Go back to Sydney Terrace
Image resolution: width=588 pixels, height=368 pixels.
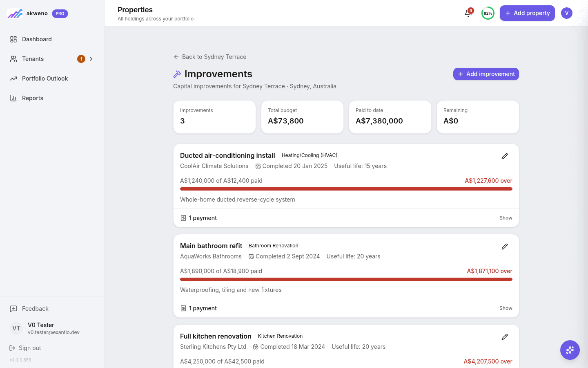pyautogui.click(x=210, y=57)
